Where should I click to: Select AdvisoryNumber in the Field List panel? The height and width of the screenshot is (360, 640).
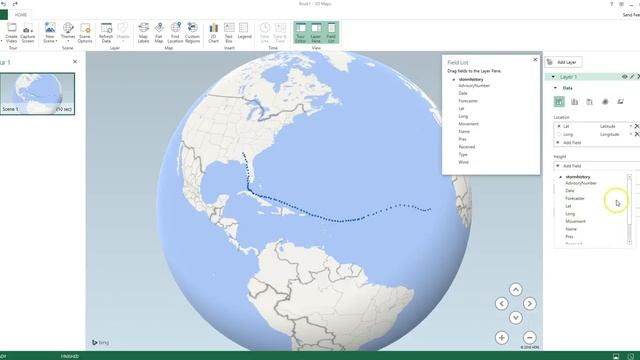point(474,86)
